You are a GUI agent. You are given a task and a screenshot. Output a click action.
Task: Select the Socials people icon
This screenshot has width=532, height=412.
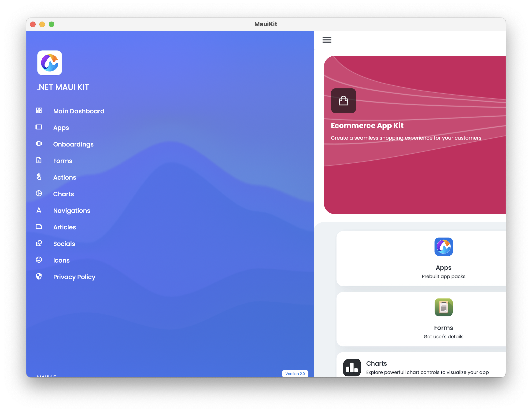[x=39, y=243]
